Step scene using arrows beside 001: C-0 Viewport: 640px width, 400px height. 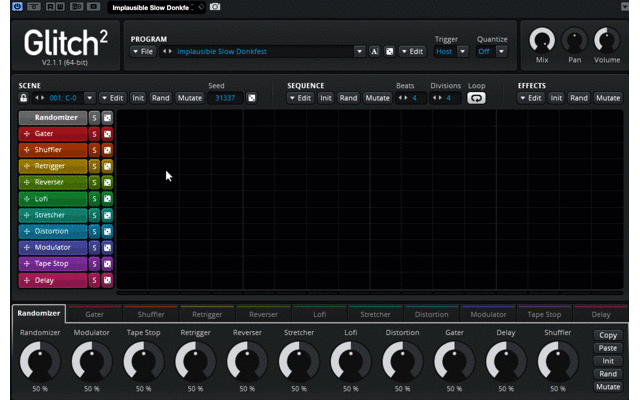[x=39, y=98]
